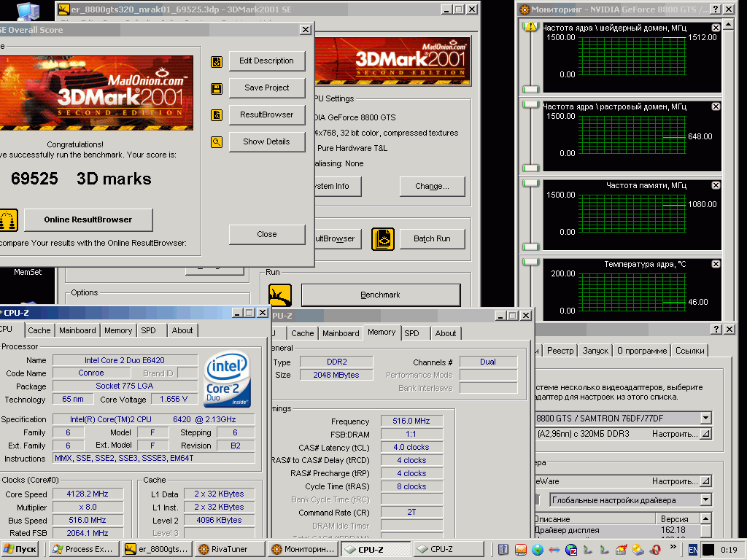The image size is (747, 560).
Task: Click the magnifier icon beside Show Details
Action: pos(216,142)
